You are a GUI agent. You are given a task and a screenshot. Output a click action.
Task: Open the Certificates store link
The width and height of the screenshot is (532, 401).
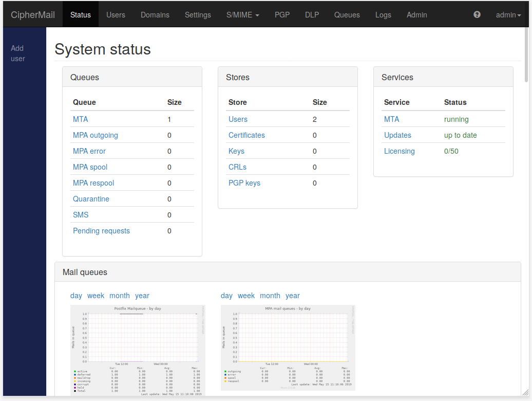pyautogui.click(x=246, y=135)
